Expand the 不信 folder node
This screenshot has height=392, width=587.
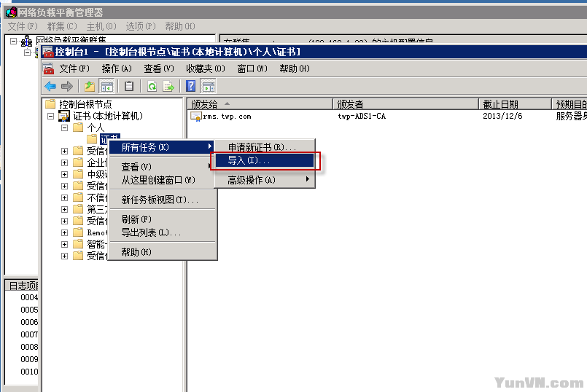click(x=64, y=197)
